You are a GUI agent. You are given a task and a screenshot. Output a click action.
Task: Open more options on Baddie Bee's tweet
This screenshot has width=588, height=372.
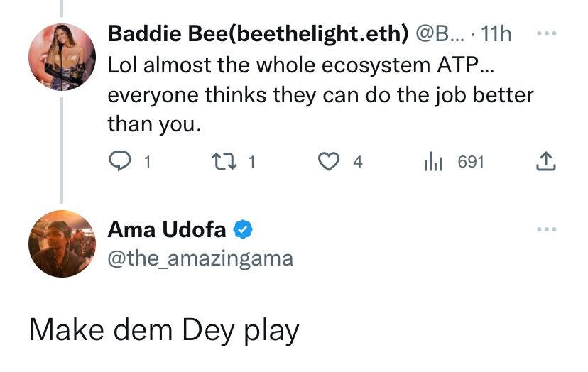(x=547, y=33)
